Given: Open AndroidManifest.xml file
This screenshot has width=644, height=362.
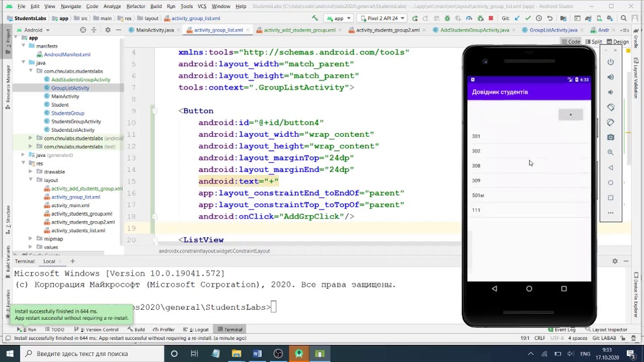Looking at the screenshot, I should coord(67,54).
